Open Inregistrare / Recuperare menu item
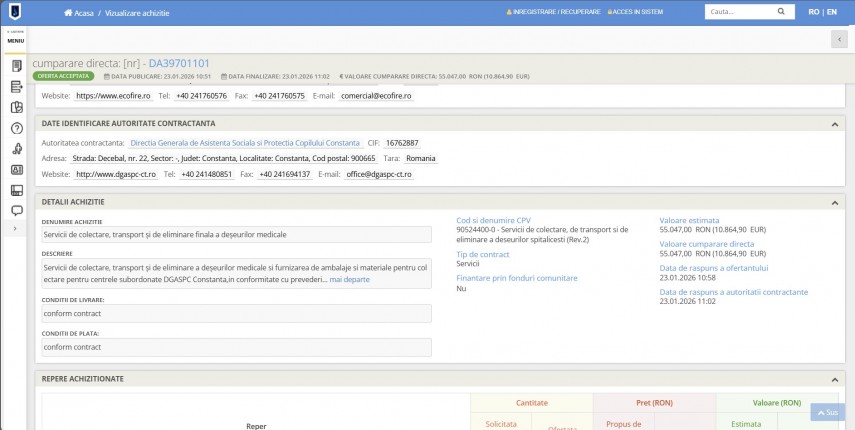Viewport: 855px width, 430px height. click(x=555, y=12)
